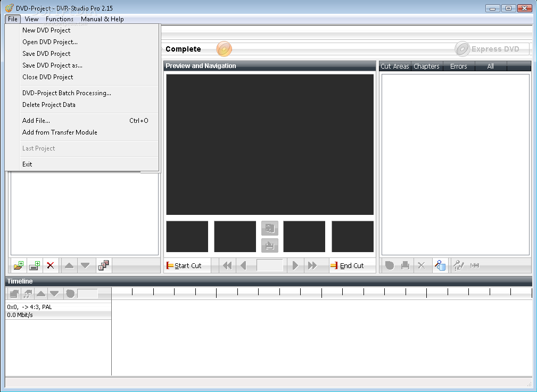Click move-down arrow in file list toolbar
This screenshot has width=537, height=392.
[85, 265]
